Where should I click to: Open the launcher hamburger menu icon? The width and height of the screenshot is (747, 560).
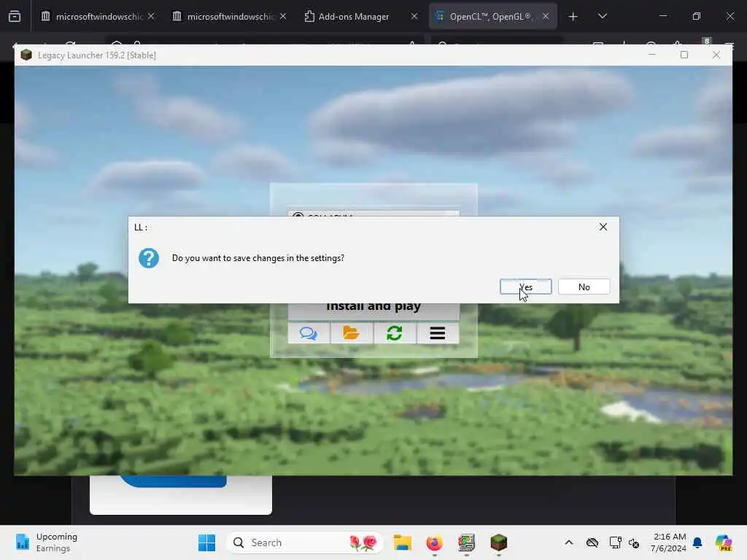(438, 332)
